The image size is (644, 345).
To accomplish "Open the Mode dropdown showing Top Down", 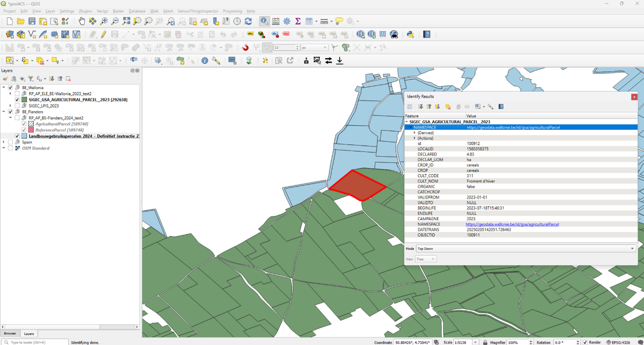I will (525, 248).
